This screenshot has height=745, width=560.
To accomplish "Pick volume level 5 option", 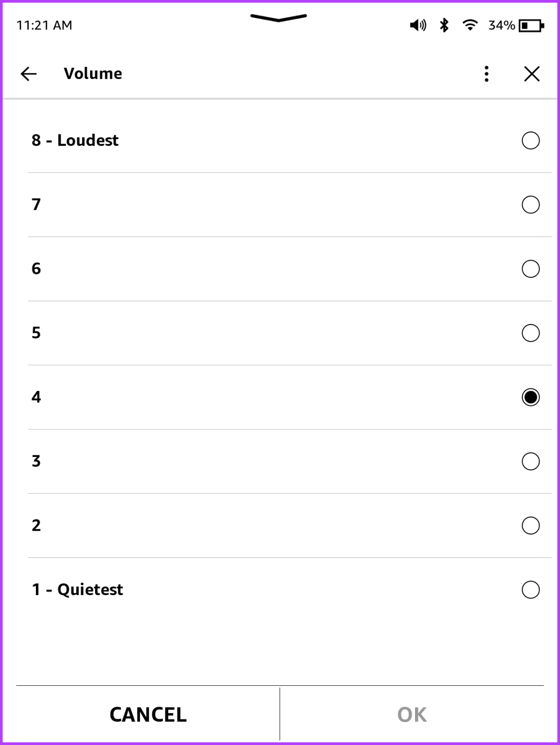I will 530,333.
